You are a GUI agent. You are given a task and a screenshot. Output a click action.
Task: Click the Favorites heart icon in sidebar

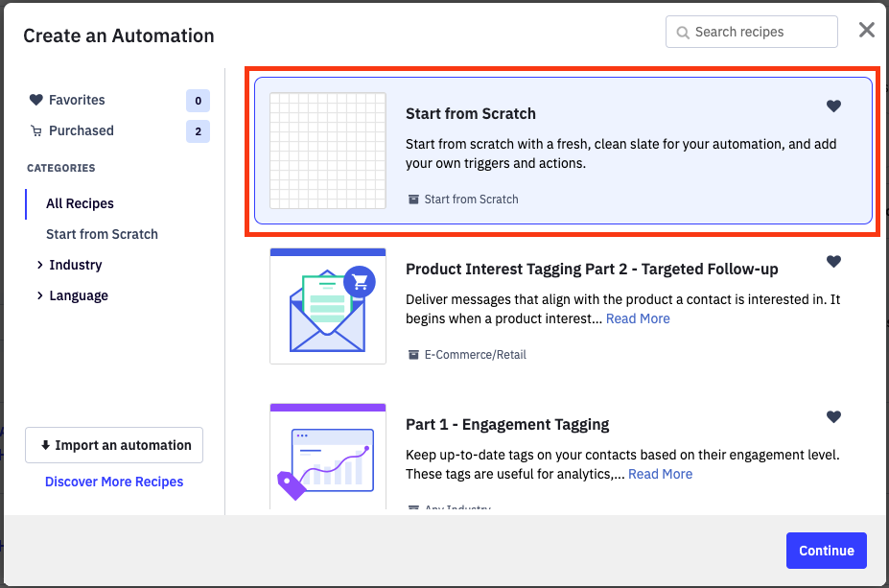click(x=36, y=100)
